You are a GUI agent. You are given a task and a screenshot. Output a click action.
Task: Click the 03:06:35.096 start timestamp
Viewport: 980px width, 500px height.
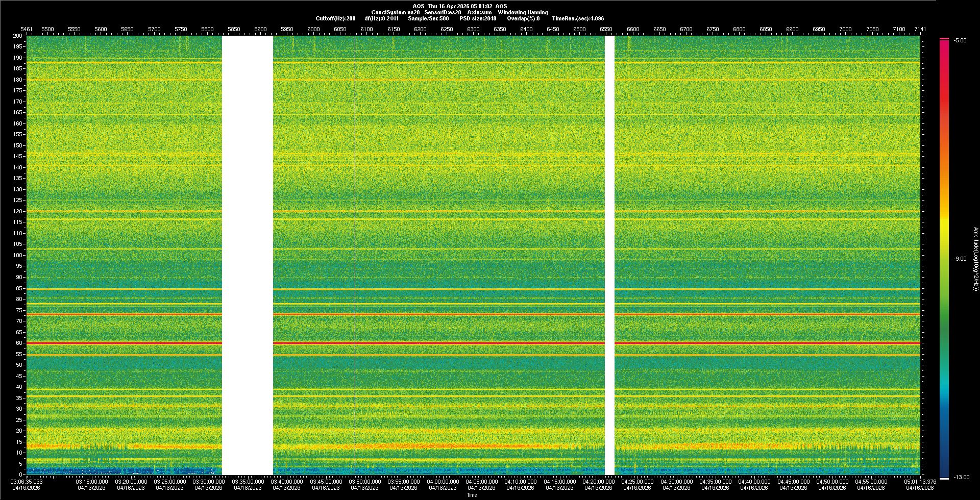27,482
